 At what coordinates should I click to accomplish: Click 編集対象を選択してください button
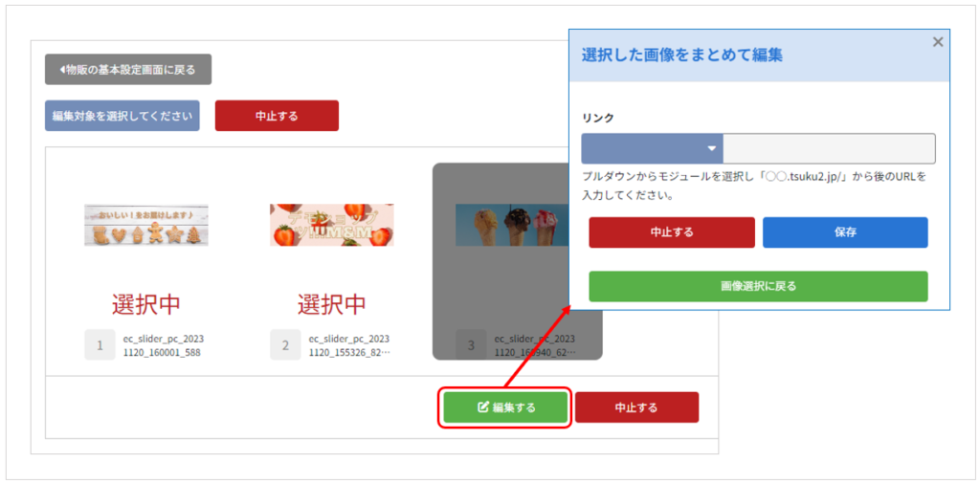[x=122, y=116]
